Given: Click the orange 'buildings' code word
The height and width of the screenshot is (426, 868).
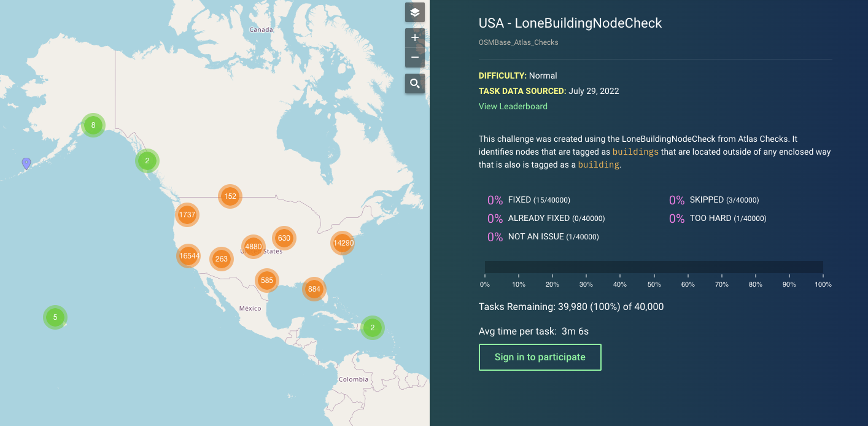Looking at the screenshot, I should pyautogui.click(x=636, y=152).
